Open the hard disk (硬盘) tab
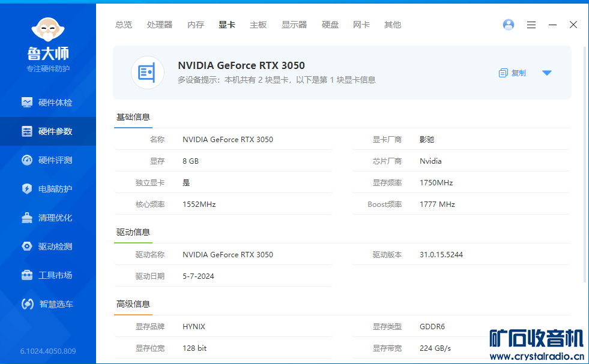The image size is (589, 364). pos(330,25)
